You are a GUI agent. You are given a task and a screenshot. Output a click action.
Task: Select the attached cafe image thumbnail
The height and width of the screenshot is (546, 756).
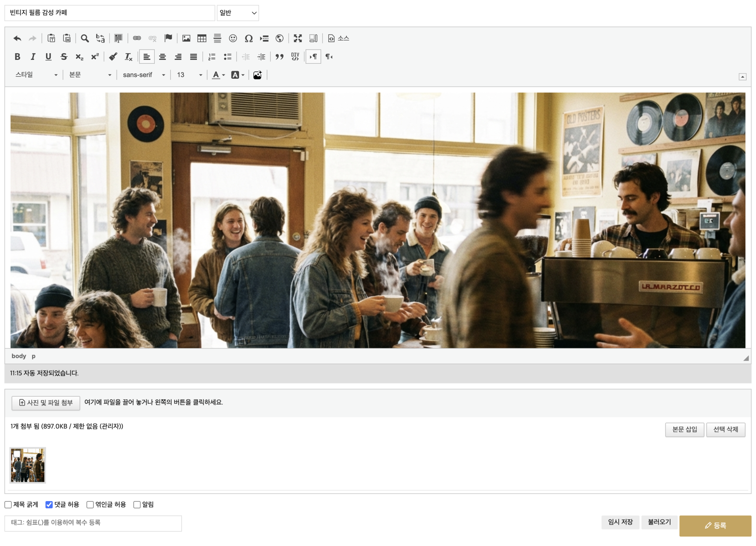(28, 465)
